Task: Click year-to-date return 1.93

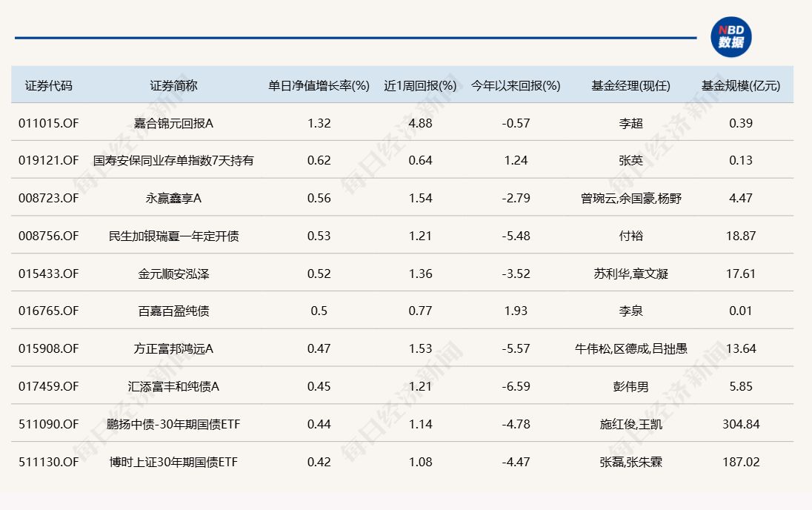Action: (x=516, y=311)
